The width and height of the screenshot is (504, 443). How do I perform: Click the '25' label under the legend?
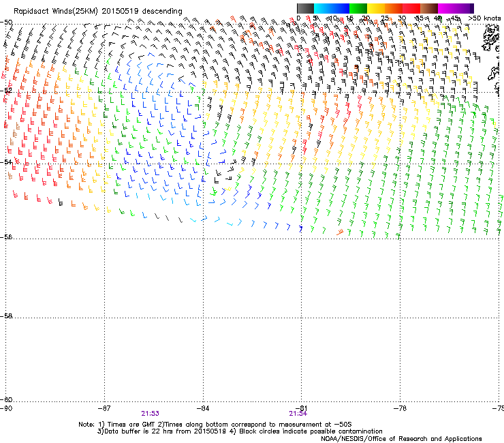(385, 18)
